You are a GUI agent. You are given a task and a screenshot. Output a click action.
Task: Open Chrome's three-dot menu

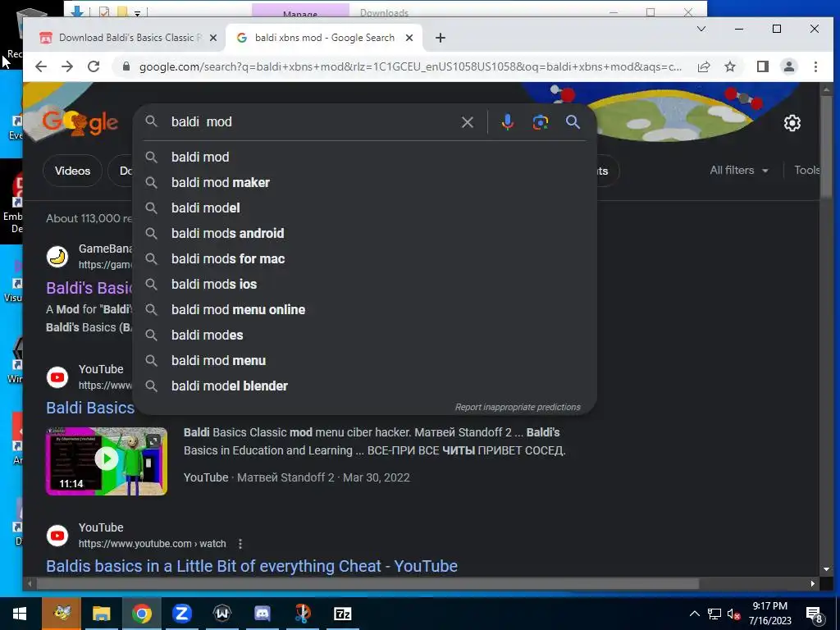(815, 66)
